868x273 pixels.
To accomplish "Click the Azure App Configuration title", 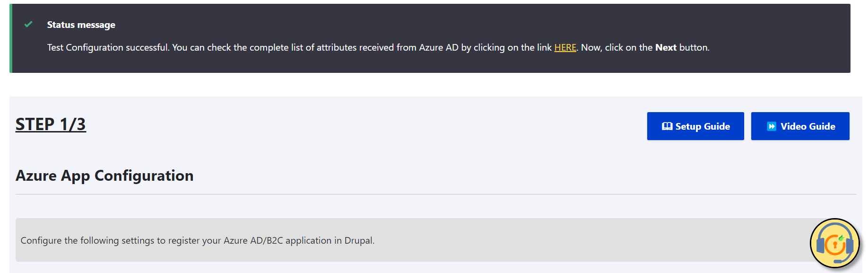I will click(x=104, y=176).
